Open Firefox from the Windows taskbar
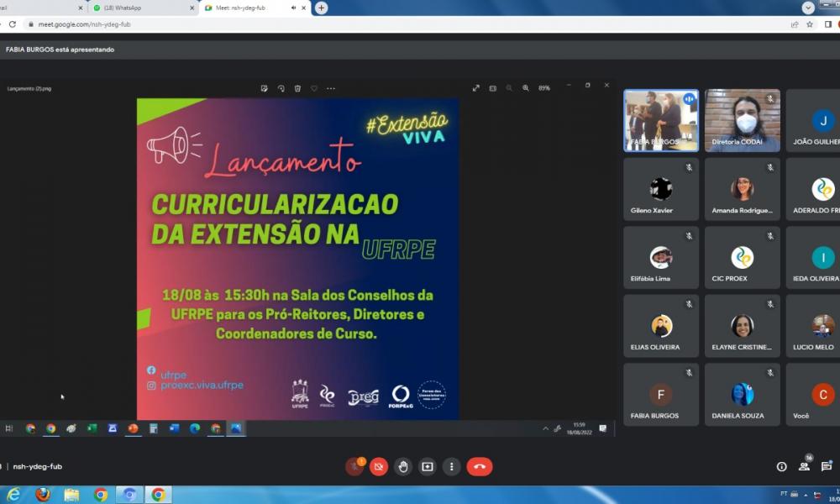This screenshot has width=840, height=504. coord(42,495)
